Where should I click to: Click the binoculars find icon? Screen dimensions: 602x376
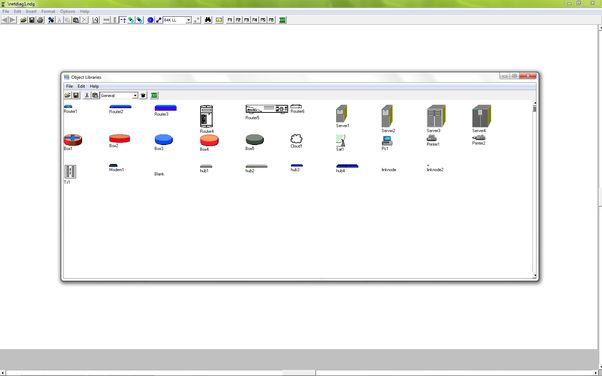[208, 20]
